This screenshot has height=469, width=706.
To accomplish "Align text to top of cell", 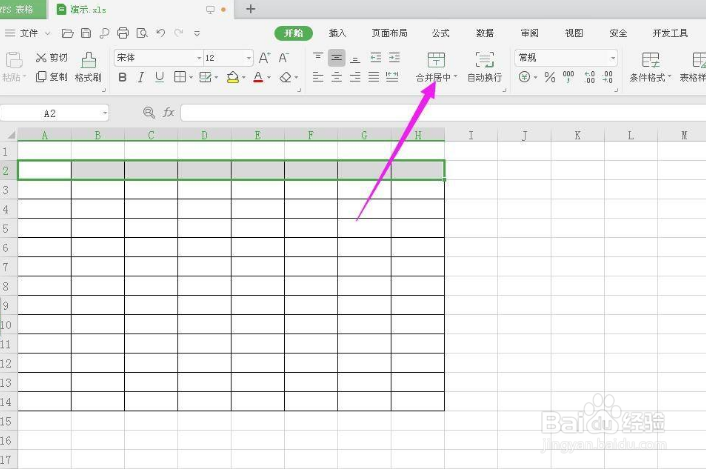I will click(318, 58).
